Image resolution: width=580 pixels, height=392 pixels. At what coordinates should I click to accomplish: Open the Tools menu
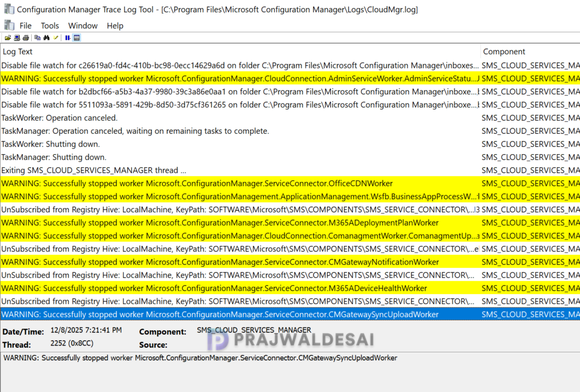coord(50,25)
